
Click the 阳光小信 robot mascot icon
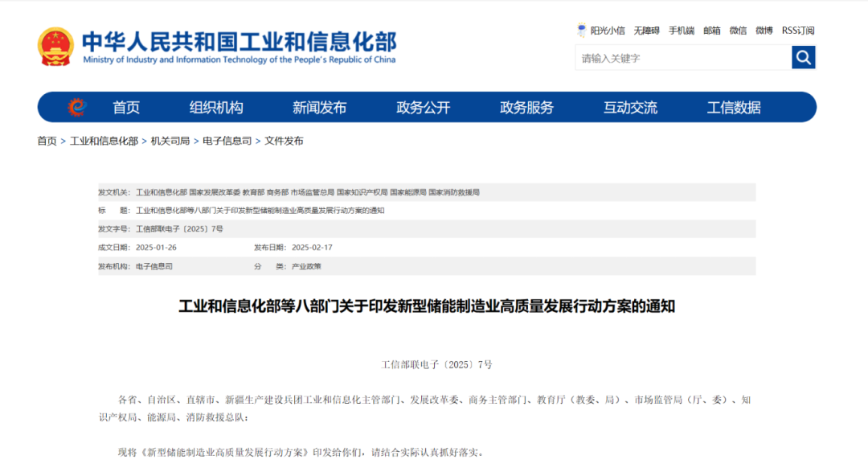[582, 31]
